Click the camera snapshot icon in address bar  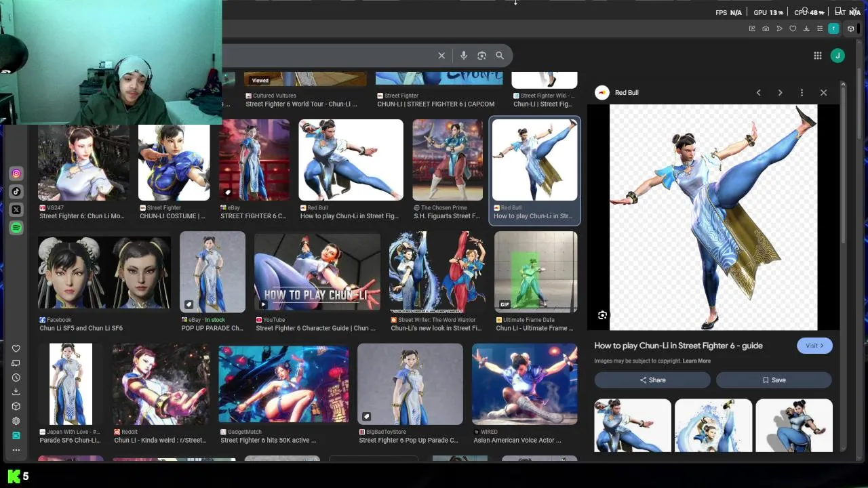[x=766, y=28]
